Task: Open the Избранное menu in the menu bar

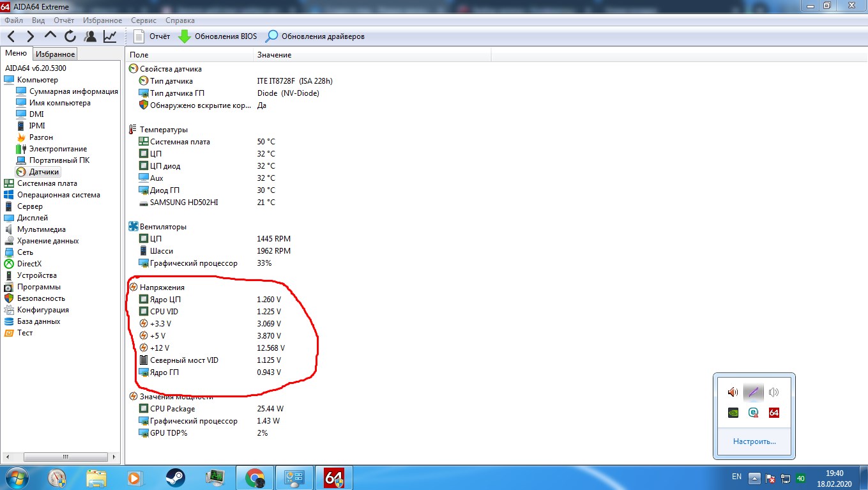Action: 102,20
